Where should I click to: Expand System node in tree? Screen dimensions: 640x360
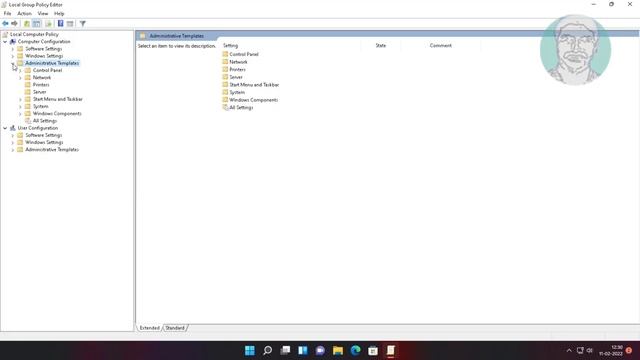coord(20,107)
